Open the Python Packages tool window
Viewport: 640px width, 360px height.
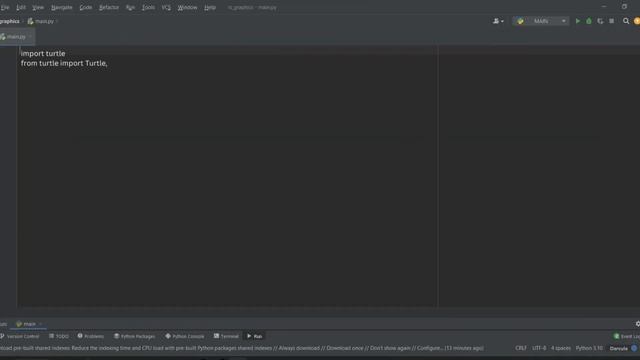[135, 336]
